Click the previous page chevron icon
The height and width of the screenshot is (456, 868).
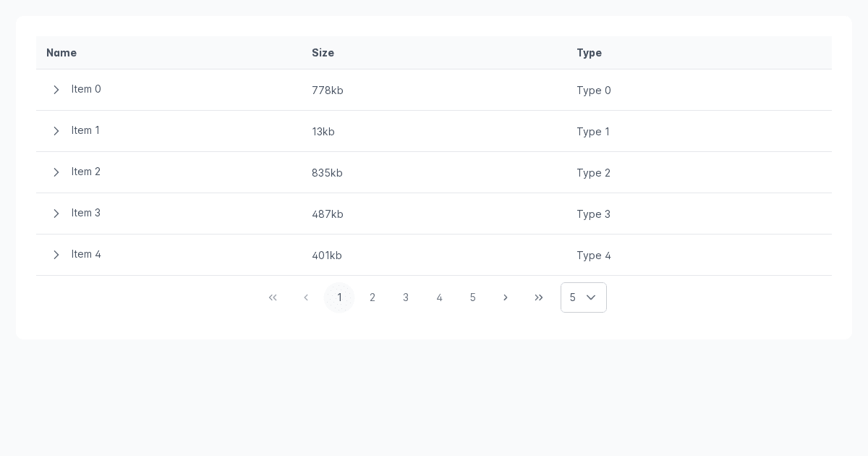point(306,297)
